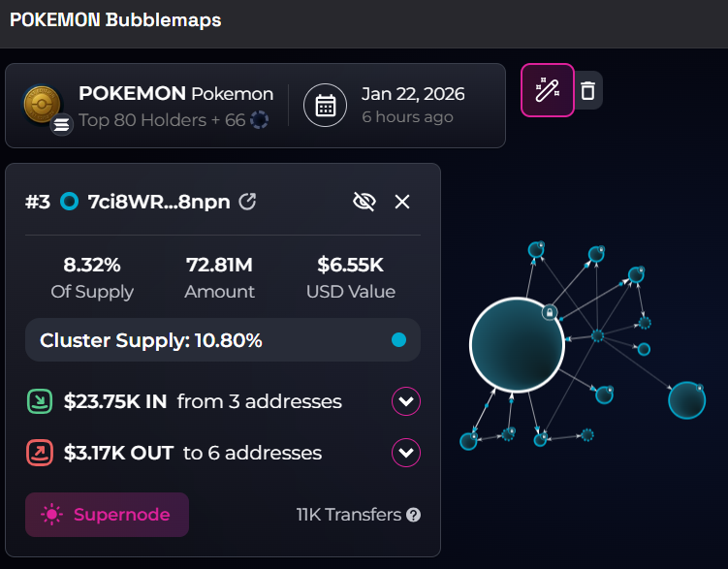Click the Solana chain badge on token logo
Viewport: 728px width, 569px height.
pyautogui.click(x=61, y=124)
